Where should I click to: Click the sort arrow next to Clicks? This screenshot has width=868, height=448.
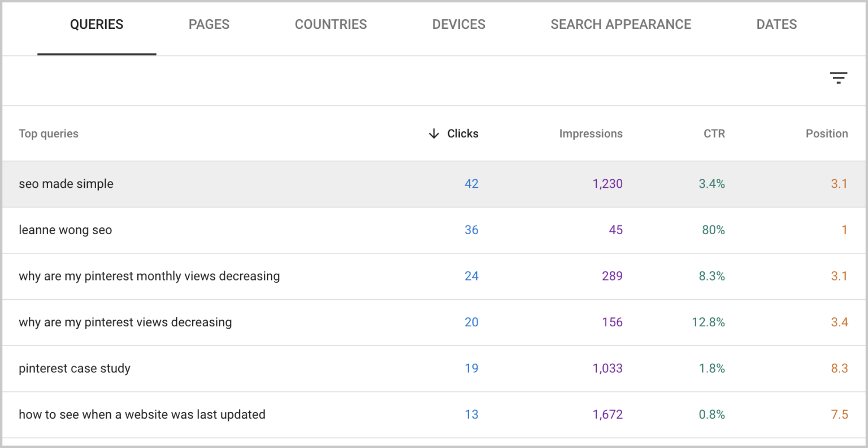point(433,133)
